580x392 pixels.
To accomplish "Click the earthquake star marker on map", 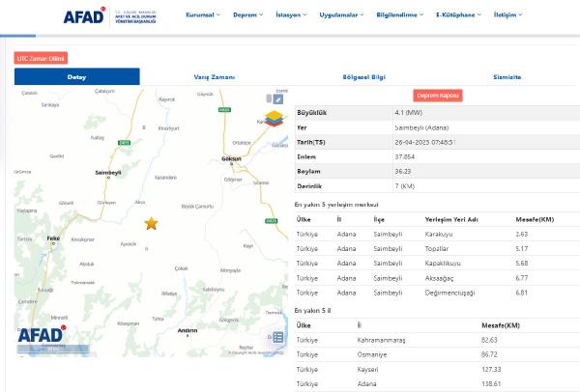I will (151, 223).
